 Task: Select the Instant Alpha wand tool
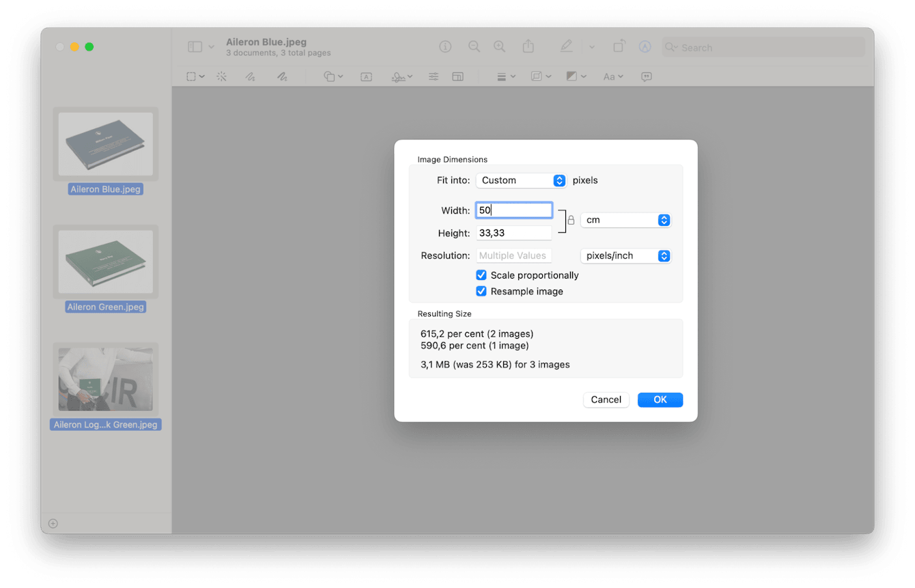221,77
